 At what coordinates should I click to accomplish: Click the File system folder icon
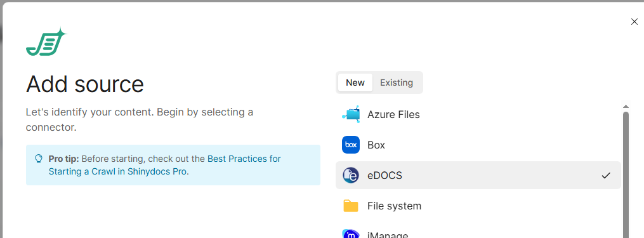coord(351,206)
